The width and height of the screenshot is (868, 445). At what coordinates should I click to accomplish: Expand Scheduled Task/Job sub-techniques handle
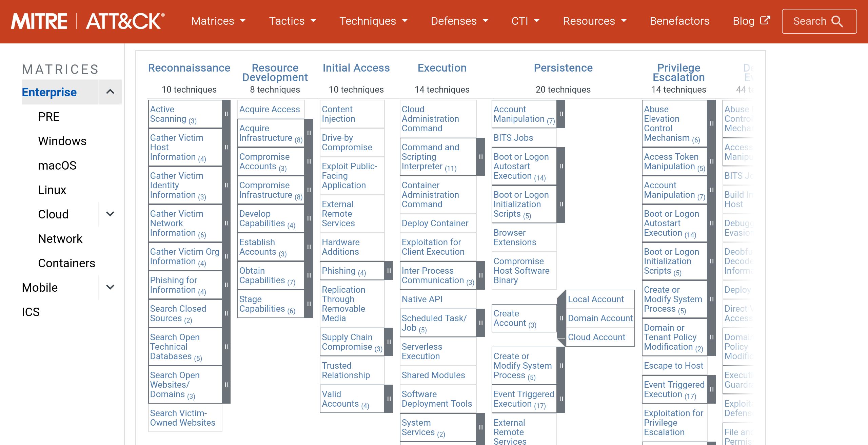pos(481,323)
